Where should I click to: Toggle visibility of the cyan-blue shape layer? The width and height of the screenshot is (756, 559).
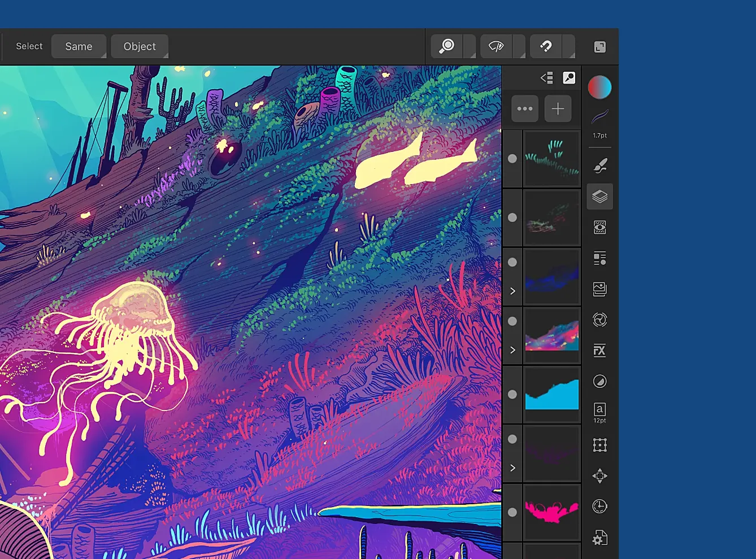point(512,394)
